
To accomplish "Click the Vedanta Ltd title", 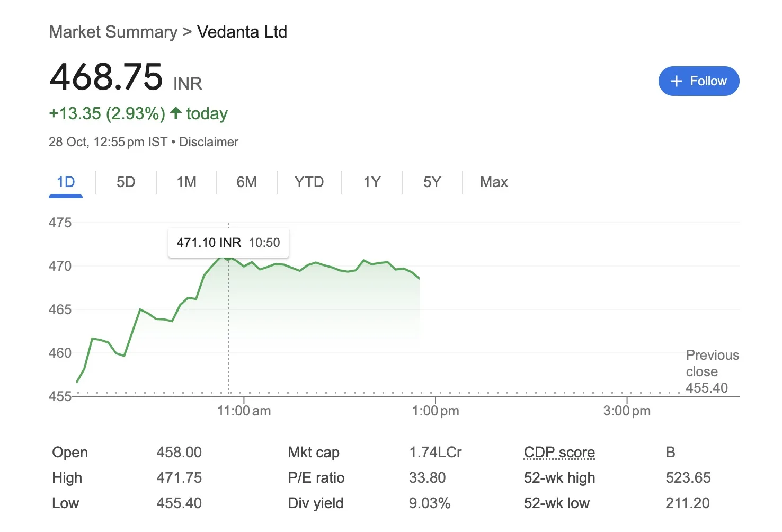I will [242, 32].
